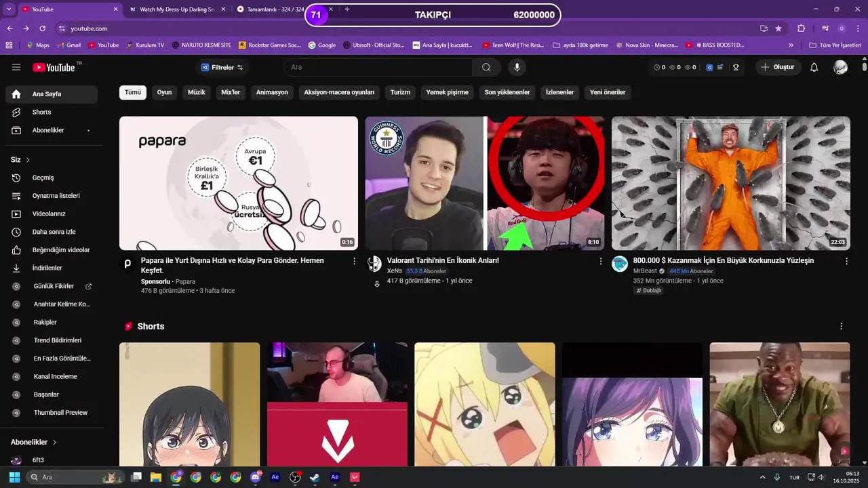Open the account avatar menu
This screenshot has width=868, height=488.
click(840, 67)
